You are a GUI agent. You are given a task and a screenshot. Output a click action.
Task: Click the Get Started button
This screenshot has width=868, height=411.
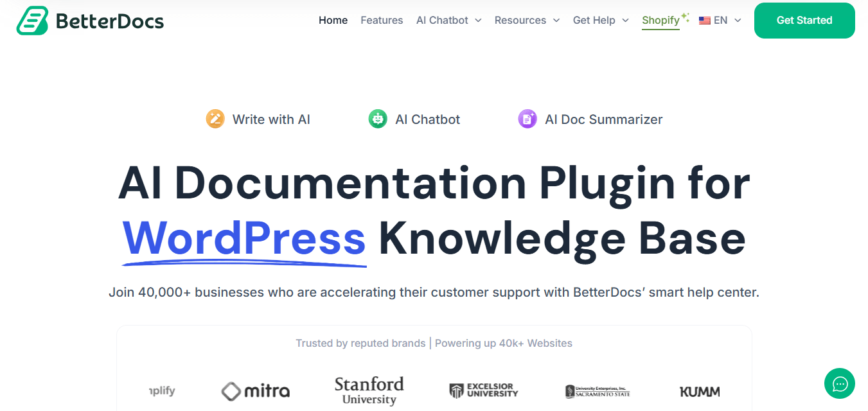click(804, 21)
